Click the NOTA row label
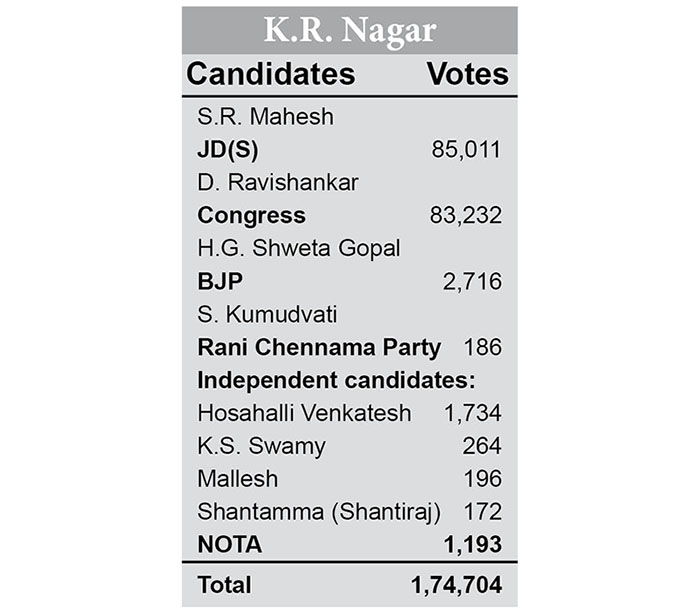This screenshot has width=700, height=610. pos(230,545)
